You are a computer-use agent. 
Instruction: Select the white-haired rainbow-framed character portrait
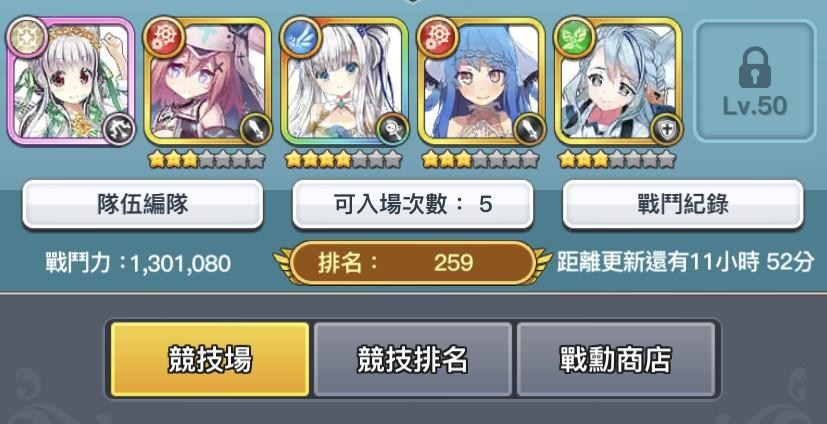345,81
